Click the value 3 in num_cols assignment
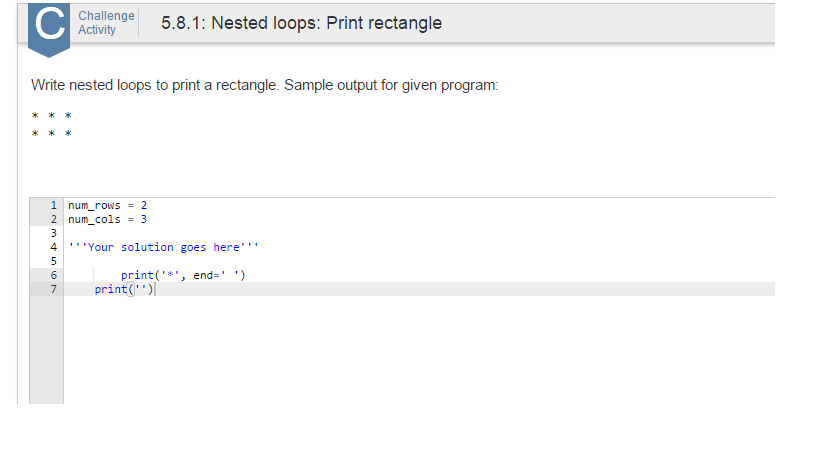 click(x=144, y=219)
